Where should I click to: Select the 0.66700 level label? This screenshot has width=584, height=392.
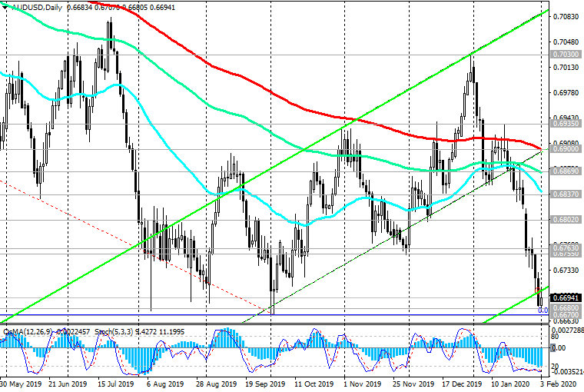(x=566, y=314)
